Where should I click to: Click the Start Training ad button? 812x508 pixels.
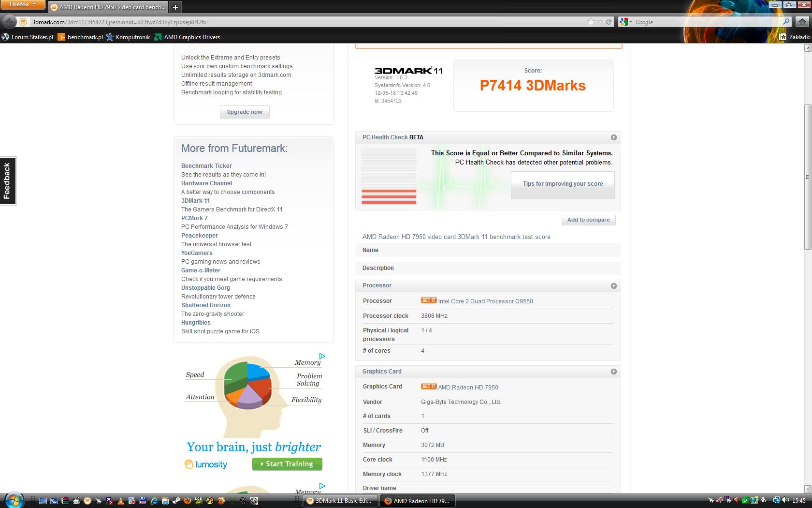(287, 464)
